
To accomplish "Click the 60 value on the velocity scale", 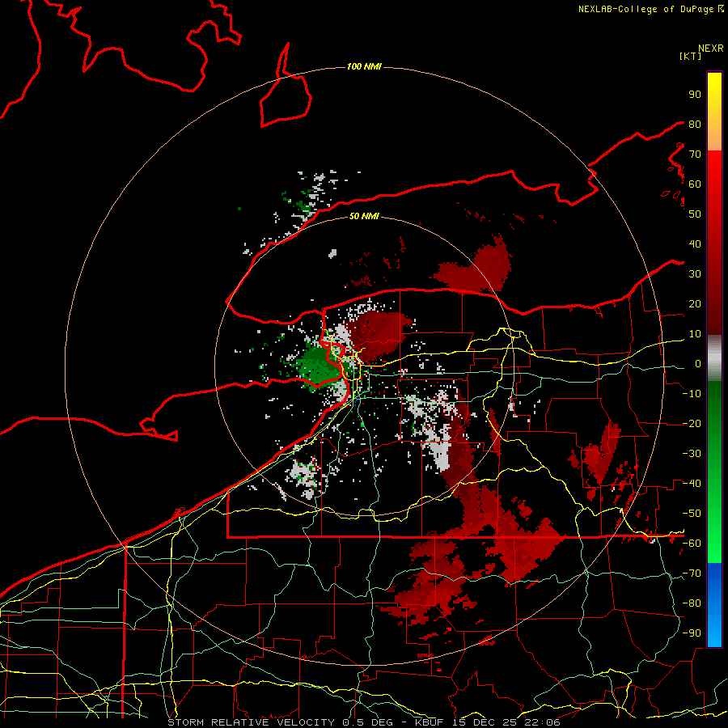I will coord(695,184).
